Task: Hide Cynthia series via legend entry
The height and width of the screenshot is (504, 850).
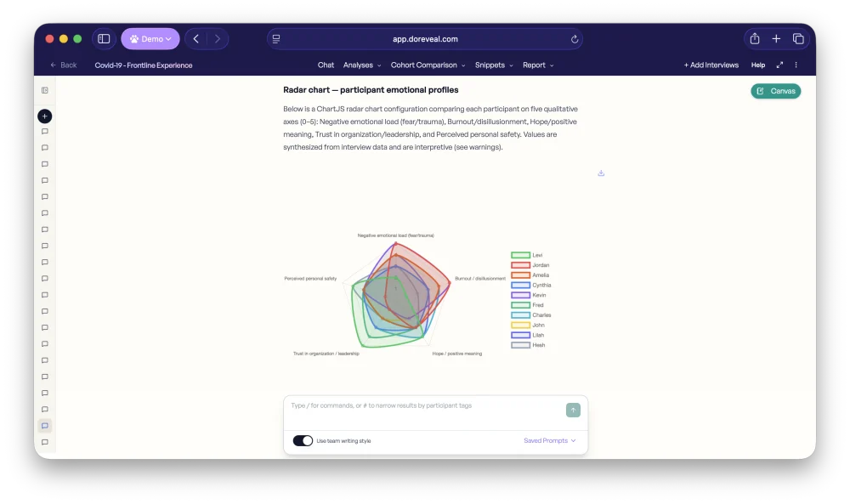Action: (x=531, y=285)
